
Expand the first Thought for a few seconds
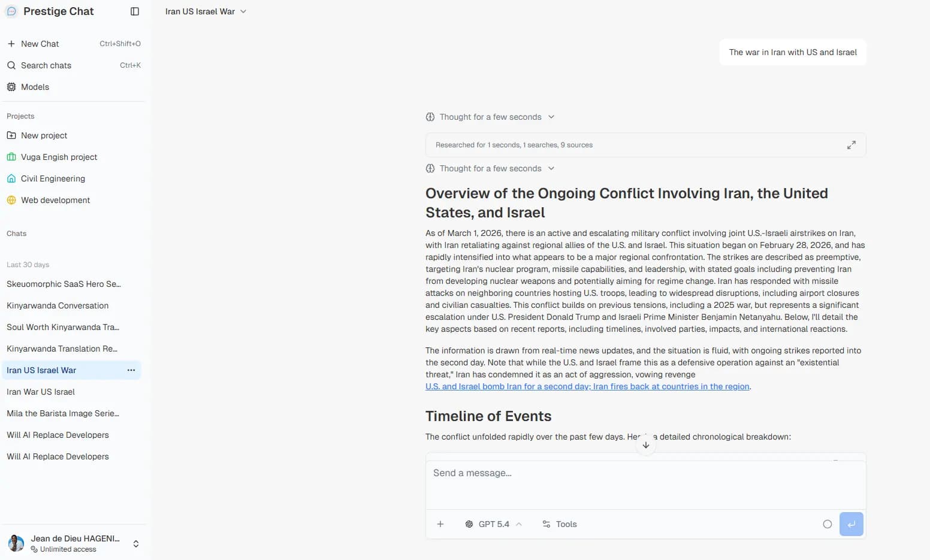click(490, 117)
